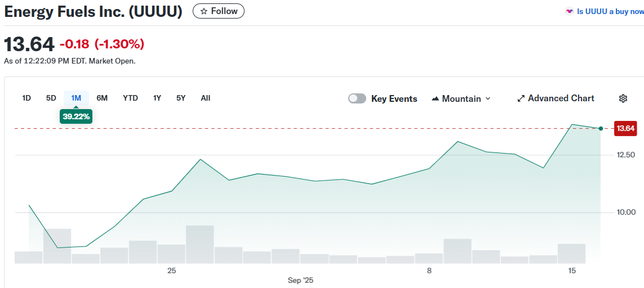Screen dimensions: 644x288
Task: Click the Sep '25 month label
Action: (x=301, y=281)
